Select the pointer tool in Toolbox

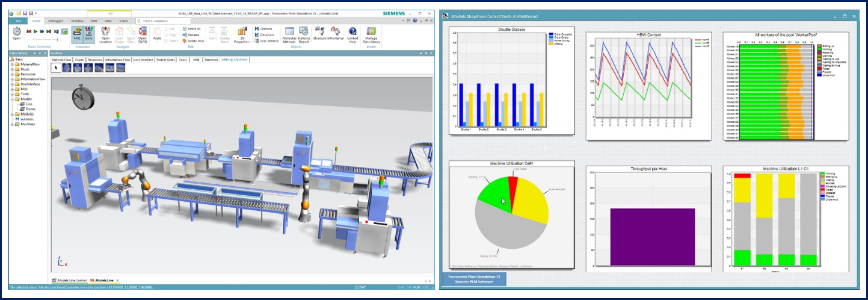(x=57, y=68)
